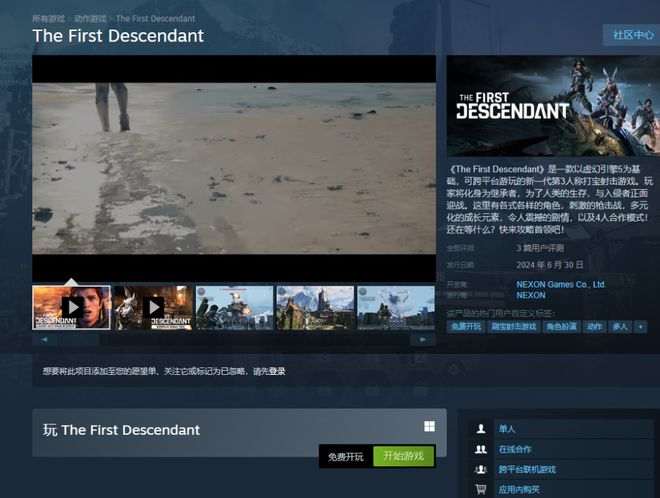Viewport: 660px width, 498px height.
Task: Click cross-platform multiplayer icon
Action: click(x=481, y=469)
